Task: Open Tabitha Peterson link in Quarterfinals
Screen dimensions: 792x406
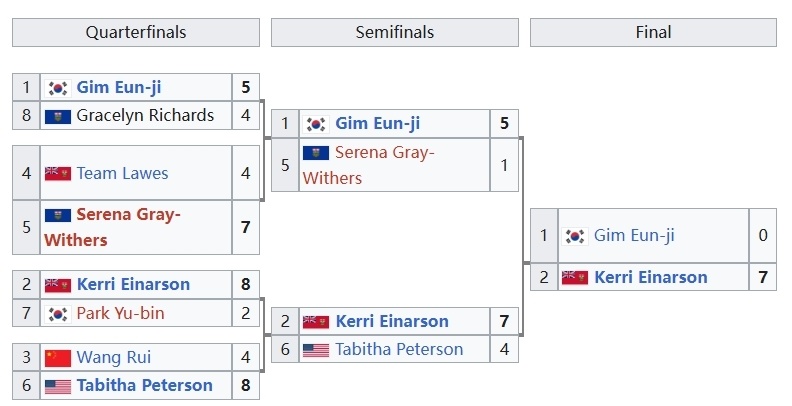Action: click(144, 386)
